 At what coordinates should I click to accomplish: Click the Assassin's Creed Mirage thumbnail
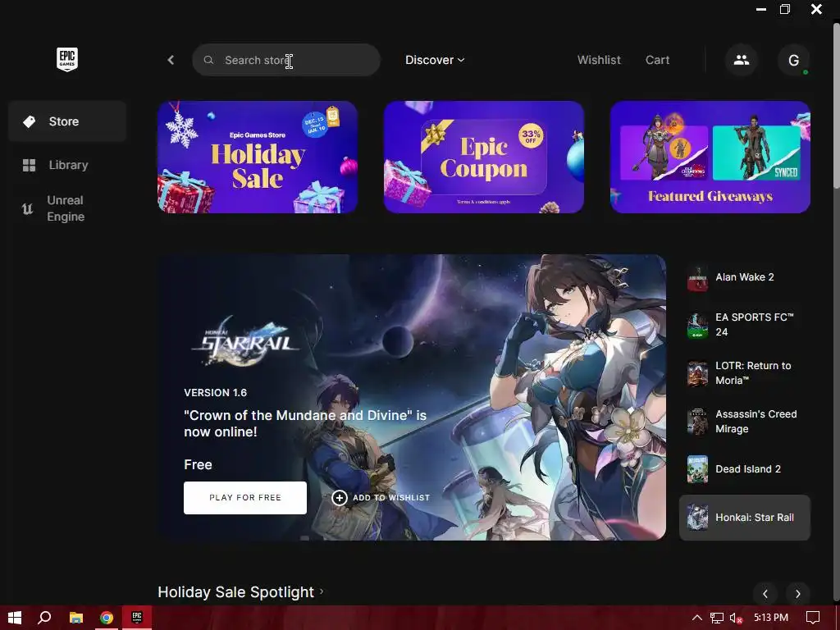click(697, 422)
